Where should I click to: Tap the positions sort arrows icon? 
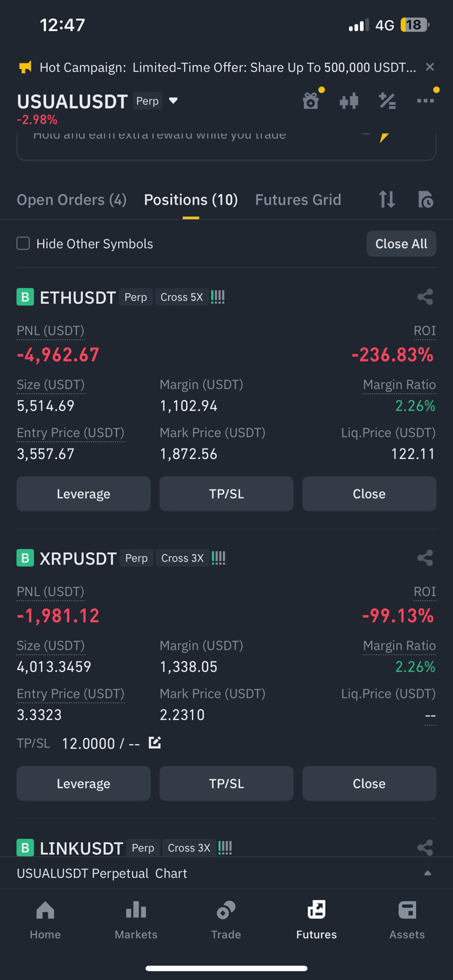tap(387, 199)
